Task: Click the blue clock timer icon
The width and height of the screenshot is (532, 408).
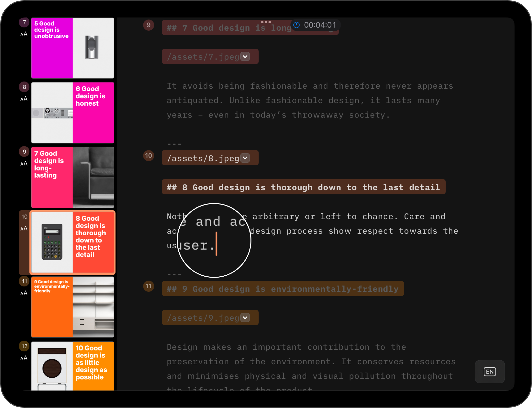Action: 296,25
